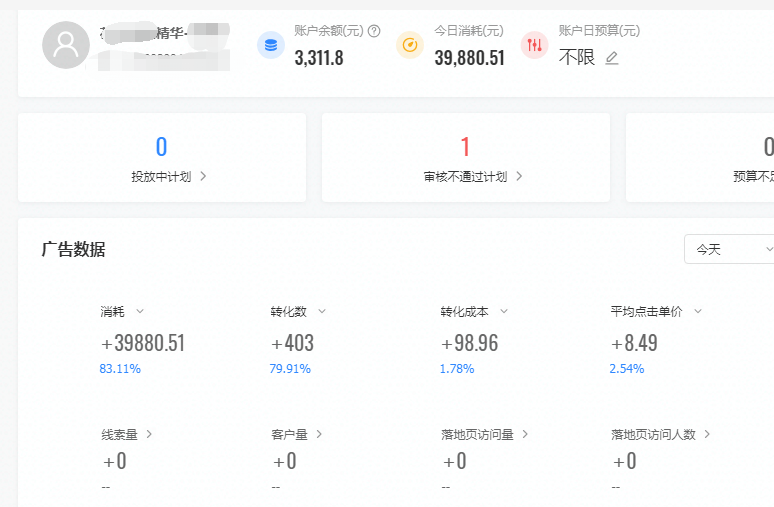Open 客户量 details arrow
Viewport: 774px width, 507px height.
click(318, 434)
